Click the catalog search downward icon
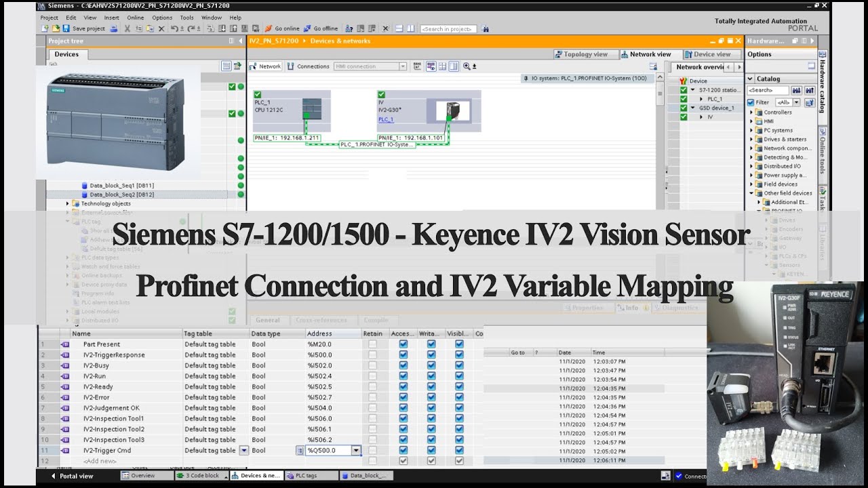This screenshot has height=488, width=868. point(796,90)
